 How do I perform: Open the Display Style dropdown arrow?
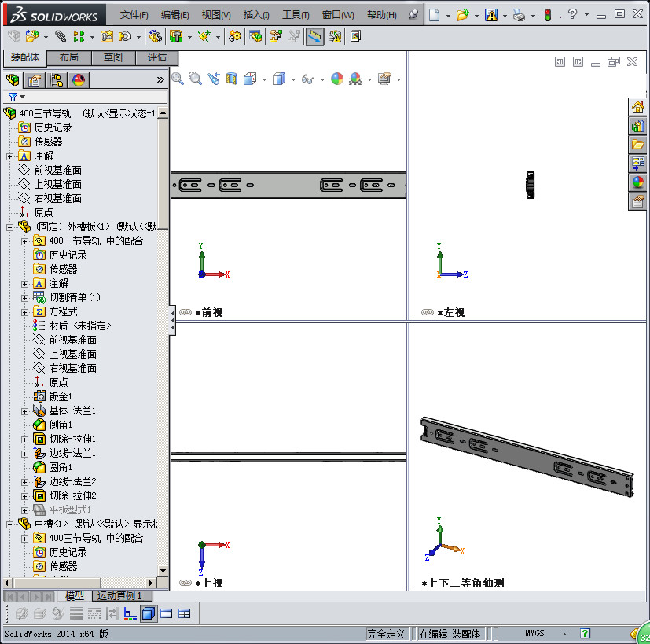[x=293, y=79]
